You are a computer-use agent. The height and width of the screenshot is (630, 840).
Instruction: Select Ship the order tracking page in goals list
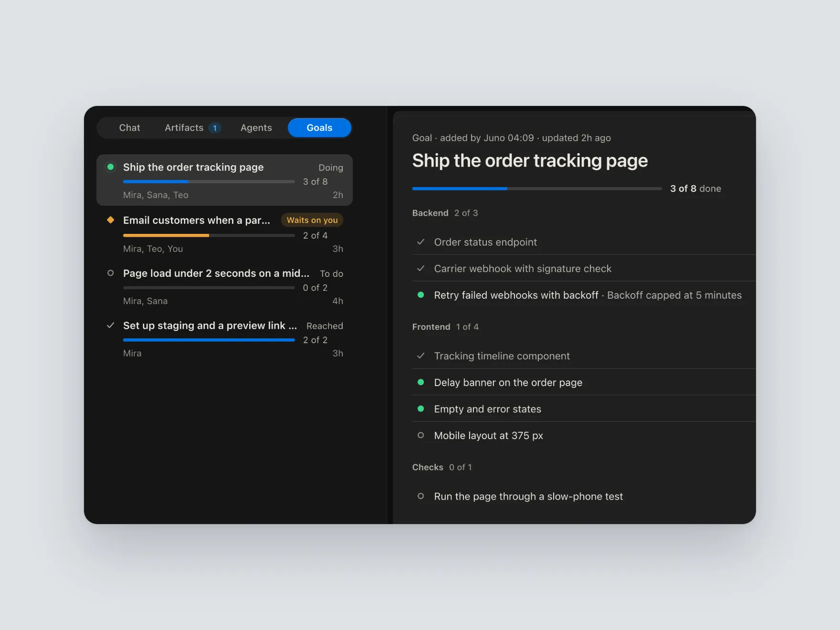(x=224, y=180)
